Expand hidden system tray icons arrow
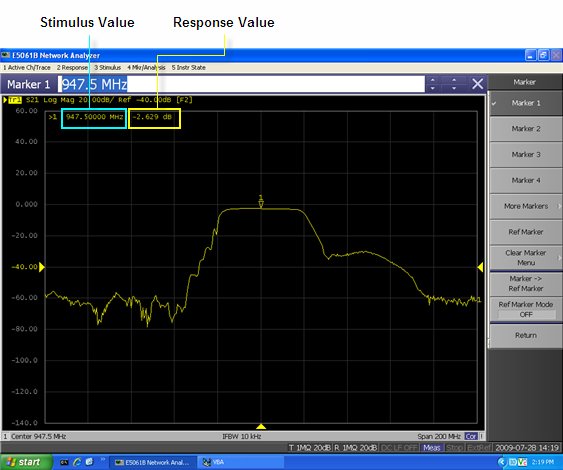The height and width of the screenshot is (470, 563). [x=502, y=462]
